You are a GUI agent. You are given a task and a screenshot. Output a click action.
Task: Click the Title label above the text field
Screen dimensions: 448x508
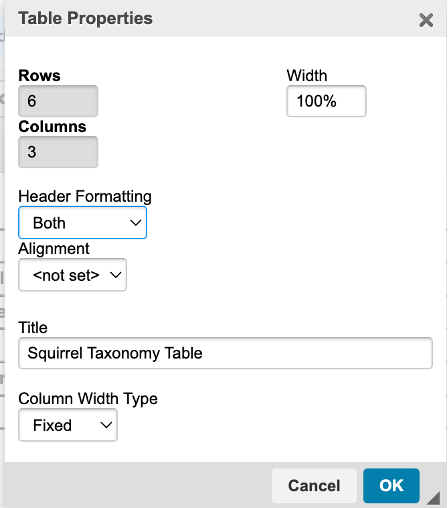[33, 327]
